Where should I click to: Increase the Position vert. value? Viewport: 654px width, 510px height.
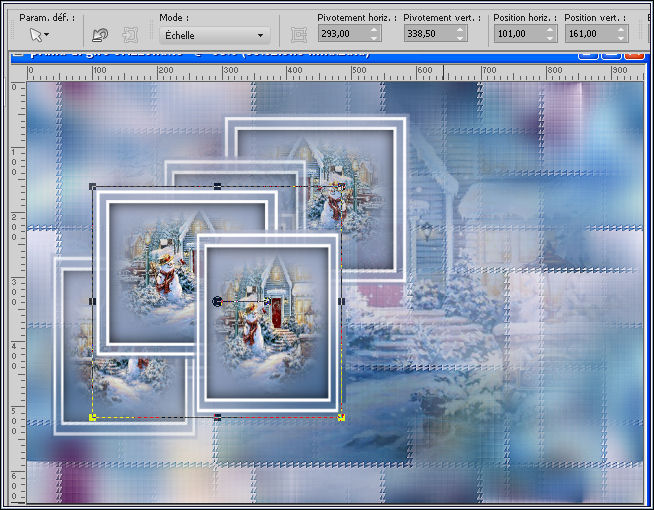point(621,30)
